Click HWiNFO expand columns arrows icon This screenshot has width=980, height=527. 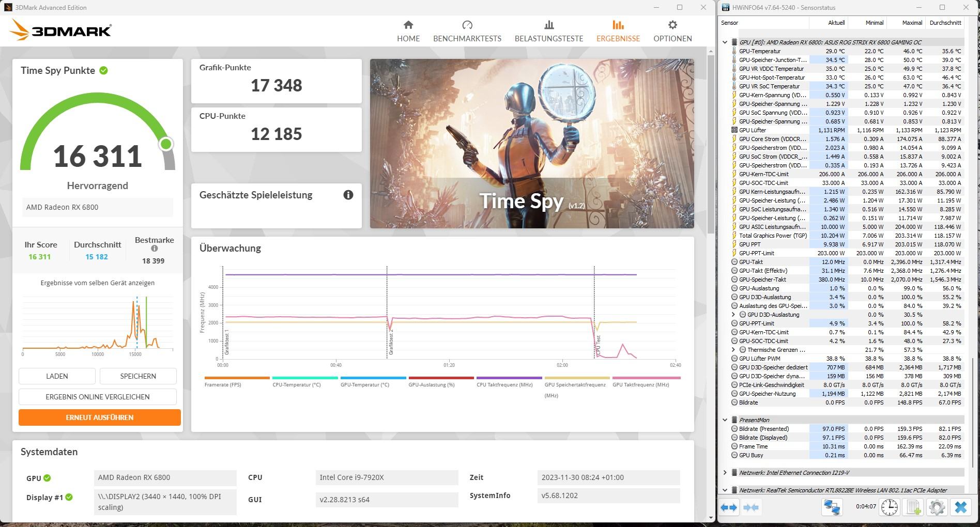729,507
